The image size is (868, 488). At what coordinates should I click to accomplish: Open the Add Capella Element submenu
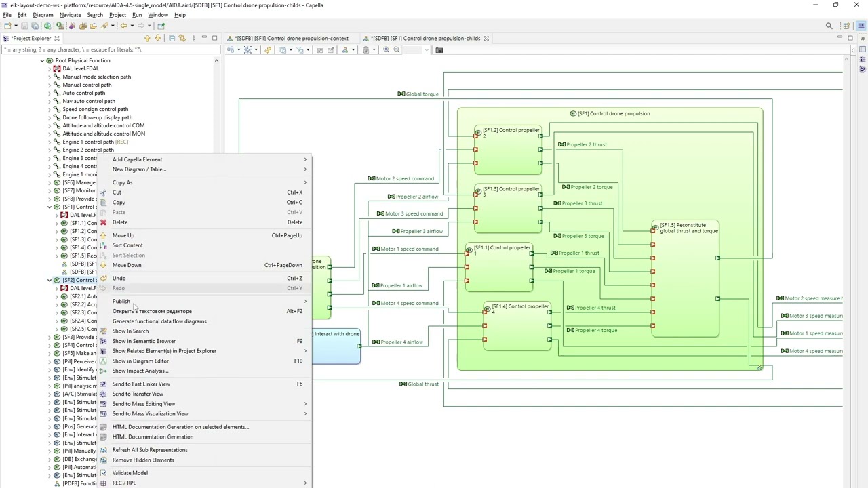[137, 159]
